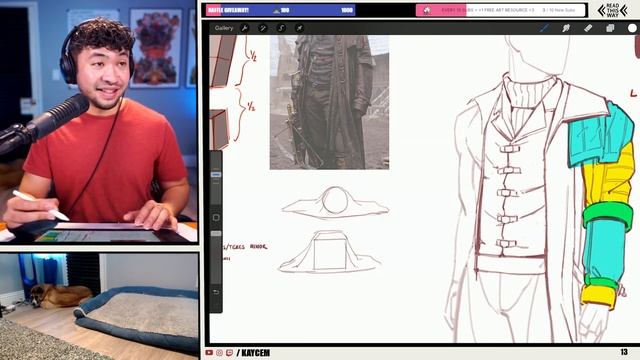Viewport: 640px width, 360px height.
Task: Select the Eraser tool
Action: tap(588, 28)
